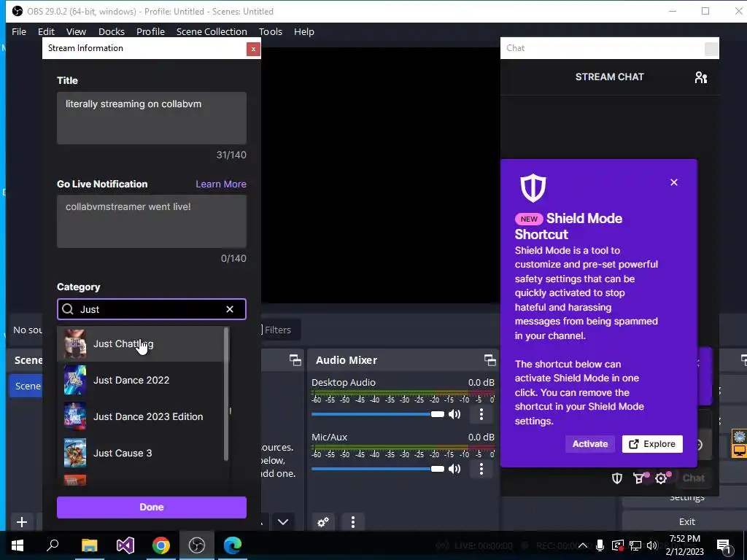This screenshot has width=747, height=560.
Task: Open the Docks menu
Action: 112,31
